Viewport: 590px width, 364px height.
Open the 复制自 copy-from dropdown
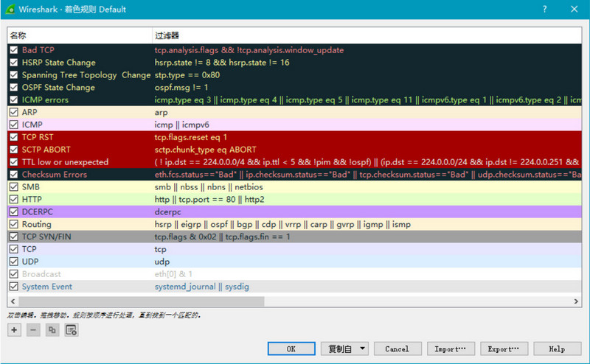(344, 349)
